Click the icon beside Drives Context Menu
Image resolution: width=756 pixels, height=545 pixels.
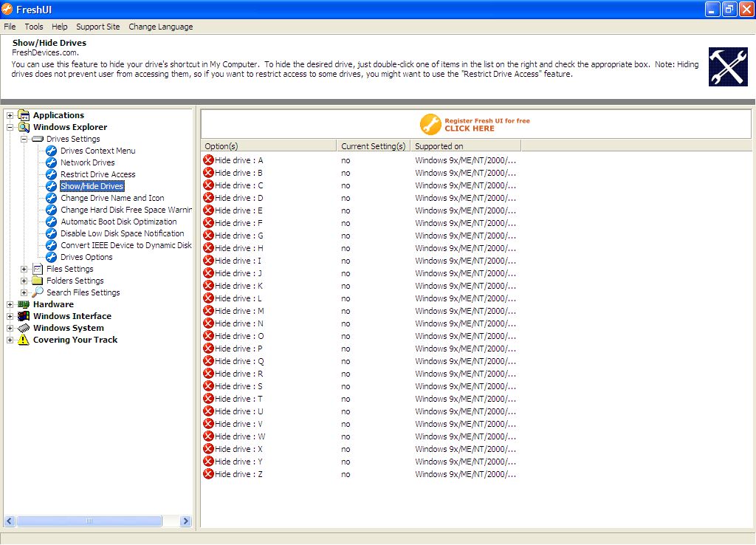tap(51, 151)
